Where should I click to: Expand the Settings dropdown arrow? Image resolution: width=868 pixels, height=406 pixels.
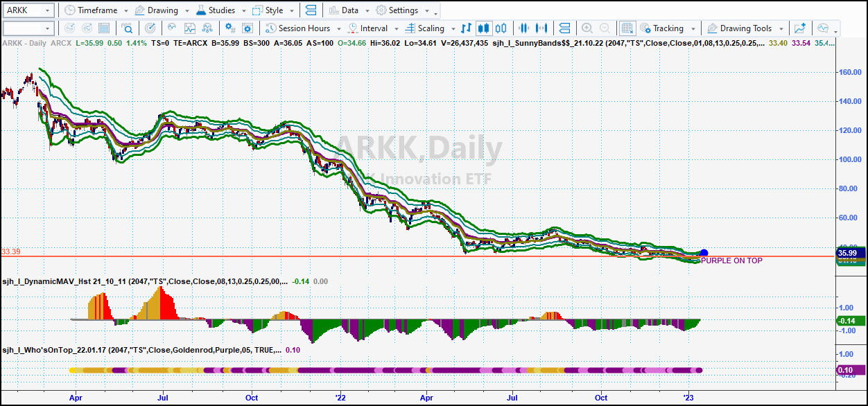pyautogui.click(x=426, y=11)
